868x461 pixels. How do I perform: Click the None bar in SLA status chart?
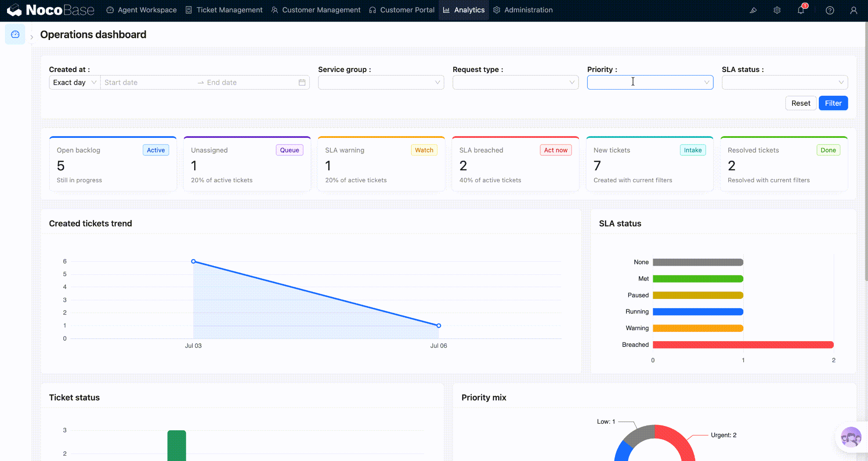698,262
